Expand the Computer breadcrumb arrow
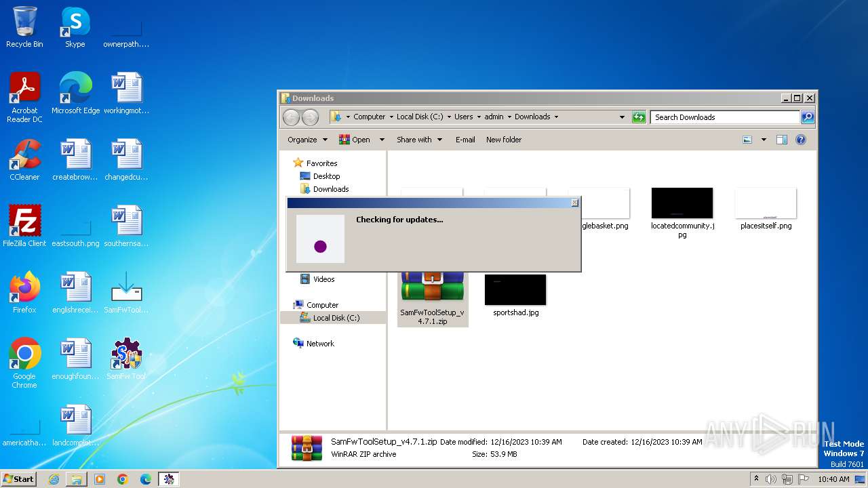868x488 pixels. click(393, 117)
